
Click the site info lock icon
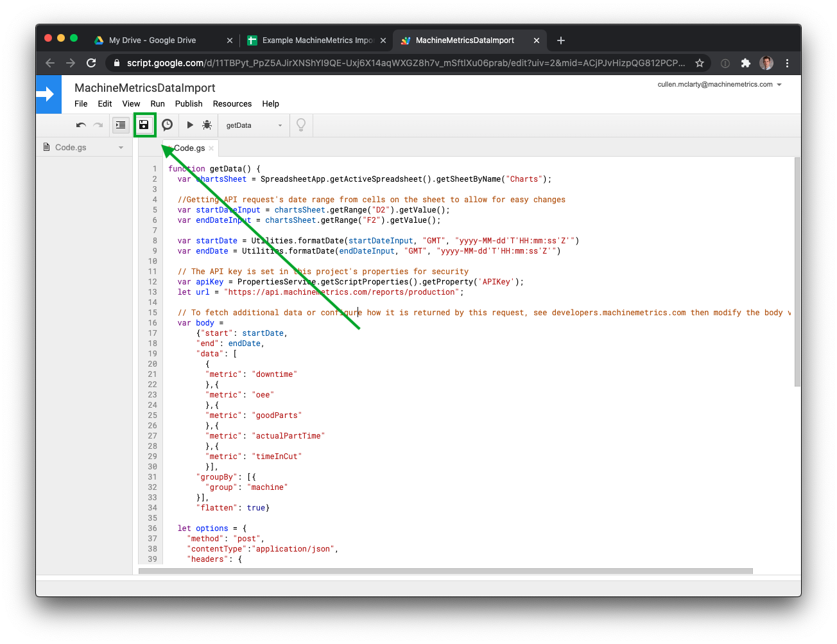click(116, 63)
